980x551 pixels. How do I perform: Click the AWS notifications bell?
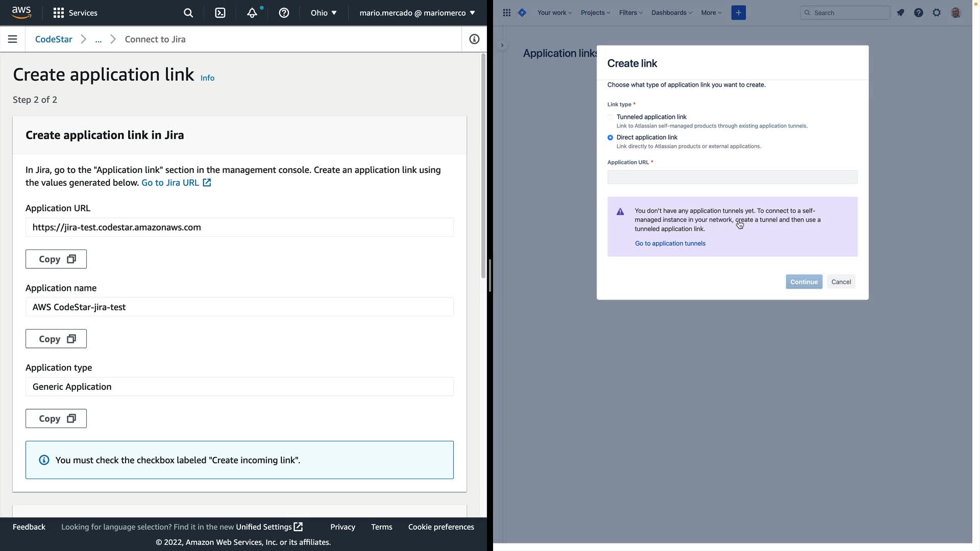(252, 13)
